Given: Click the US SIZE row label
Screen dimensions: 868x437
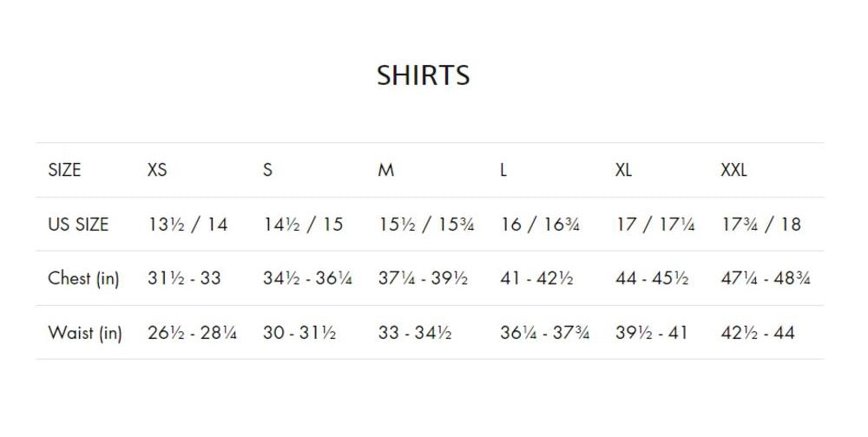Looking at the screenshot, I should coord(78,225).
